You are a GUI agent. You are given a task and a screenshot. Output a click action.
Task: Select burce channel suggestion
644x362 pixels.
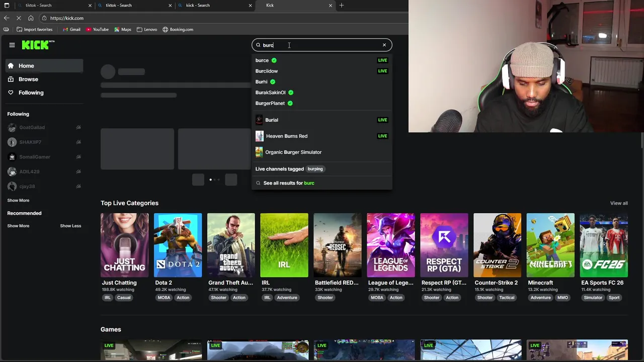(321, 60)
